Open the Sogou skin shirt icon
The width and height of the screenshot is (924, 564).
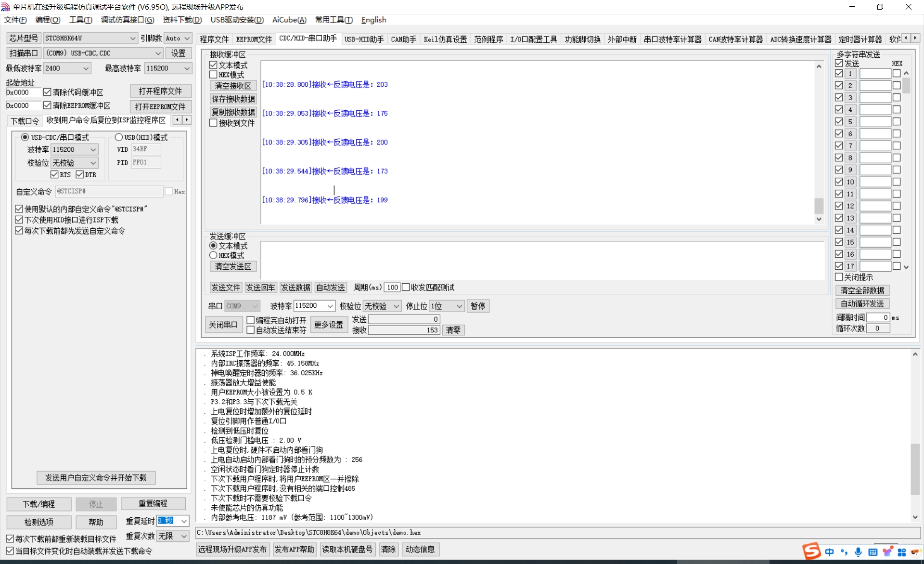887,552
